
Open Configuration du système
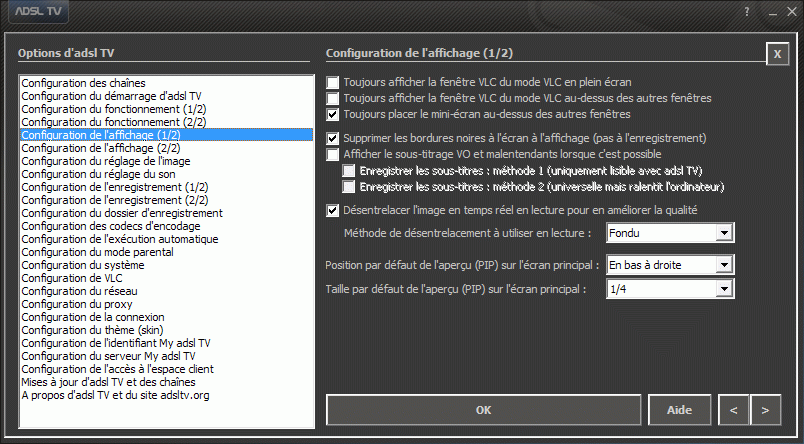tap(167, 265)
